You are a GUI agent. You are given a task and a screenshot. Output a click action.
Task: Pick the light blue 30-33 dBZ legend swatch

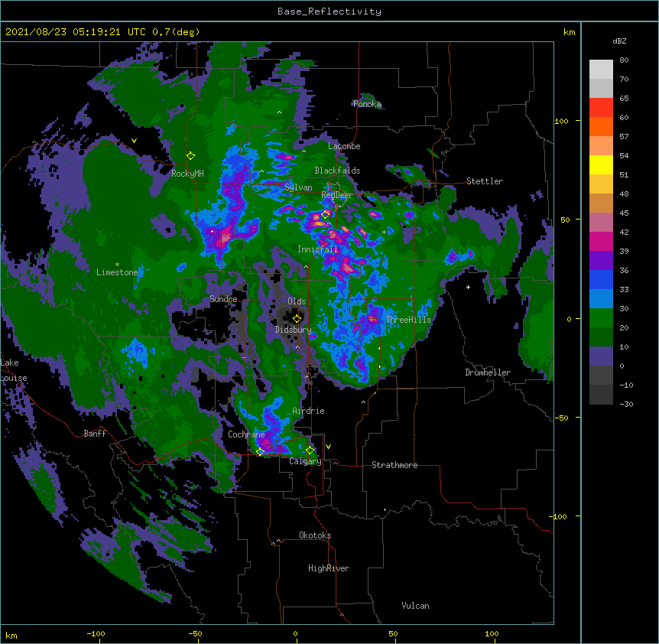tap(601, 299)
